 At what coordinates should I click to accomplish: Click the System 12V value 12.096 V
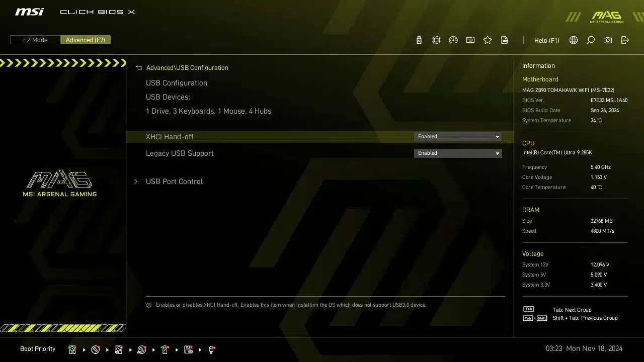pos(600,265)
